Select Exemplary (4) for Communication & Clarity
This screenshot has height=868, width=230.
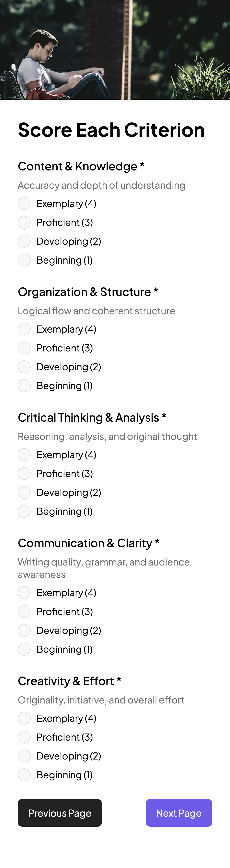pos(24,593)
